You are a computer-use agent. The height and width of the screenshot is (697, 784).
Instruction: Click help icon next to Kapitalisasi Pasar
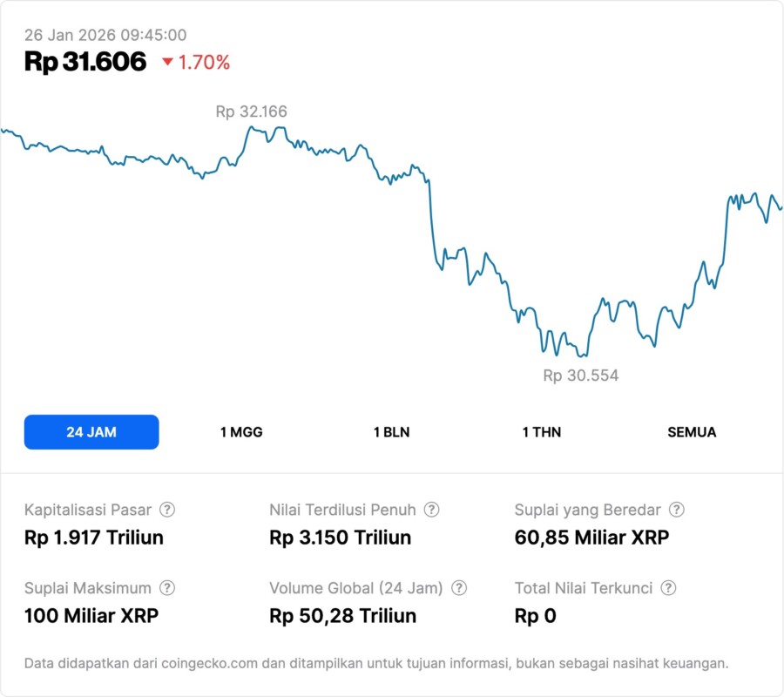[167, 510]
